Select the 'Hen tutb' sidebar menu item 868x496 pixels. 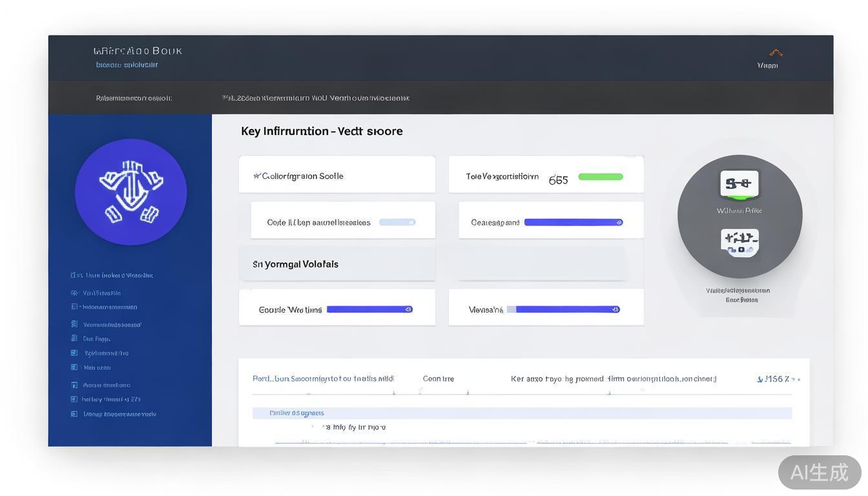pos(97,367)
